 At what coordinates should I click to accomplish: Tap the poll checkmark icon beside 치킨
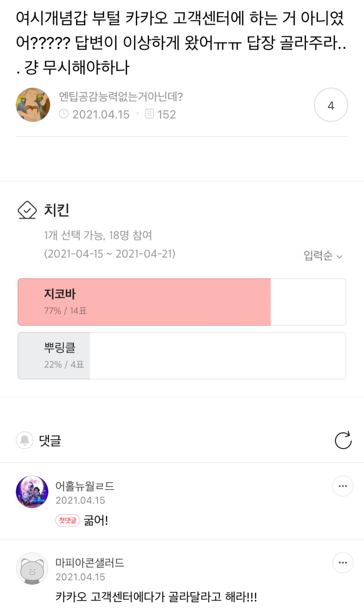coord(27,210)
